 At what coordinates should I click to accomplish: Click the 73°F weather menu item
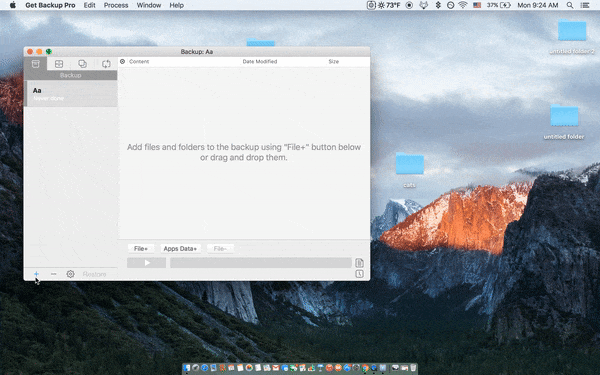tap(389, 5)
